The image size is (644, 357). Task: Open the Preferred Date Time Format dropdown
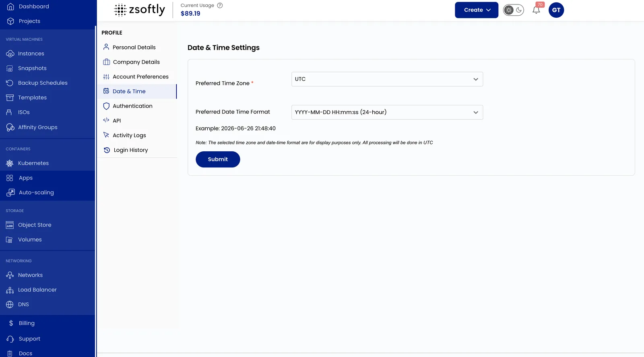pos(387,112)
